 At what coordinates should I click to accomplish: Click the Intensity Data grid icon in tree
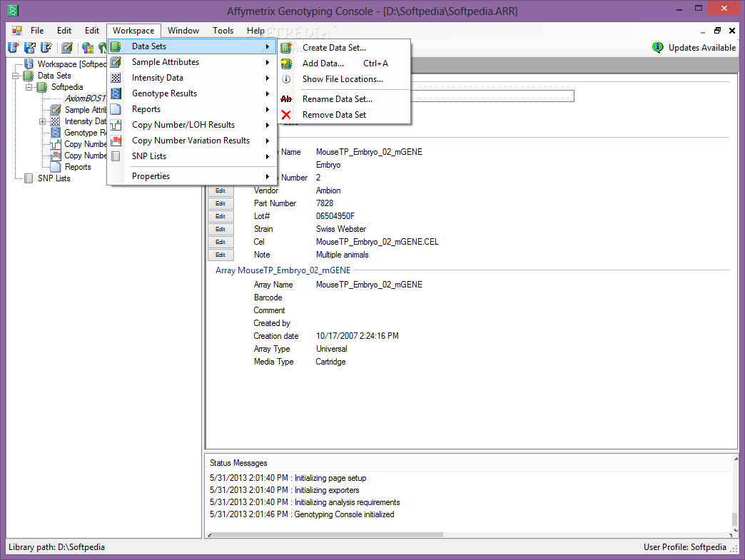click(x=56, y=121)
